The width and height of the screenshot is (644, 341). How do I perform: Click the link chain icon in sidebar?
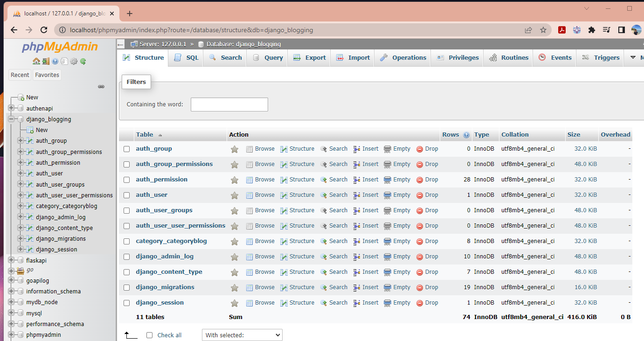click(x=101, y=87)
